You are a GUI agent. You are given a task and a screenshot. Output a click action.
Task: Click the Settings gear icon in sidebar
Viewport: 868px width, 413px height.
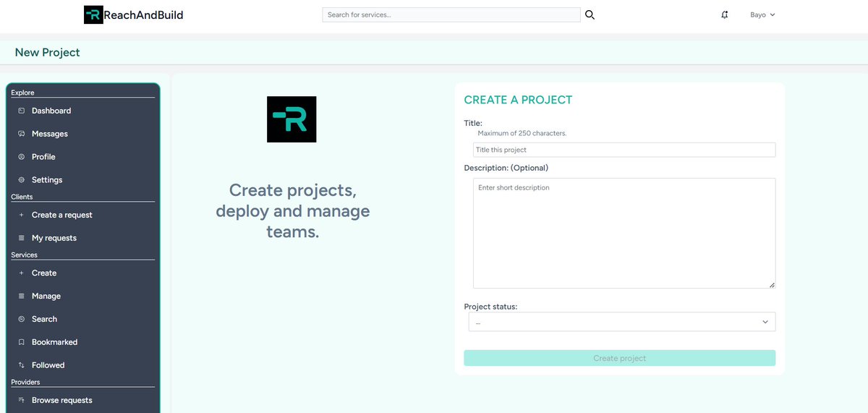click(x=21, y=180)
